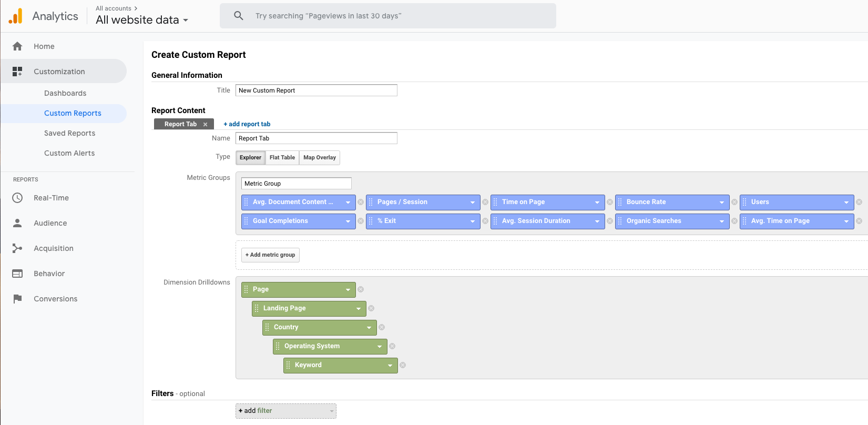Go to Custom Alerts menu item

(x=69, y=153)
